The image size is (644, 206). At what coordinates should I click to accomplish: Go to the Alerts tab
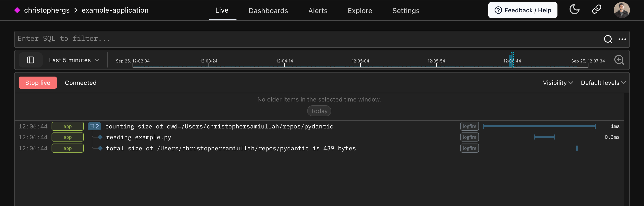click(318, 11)
